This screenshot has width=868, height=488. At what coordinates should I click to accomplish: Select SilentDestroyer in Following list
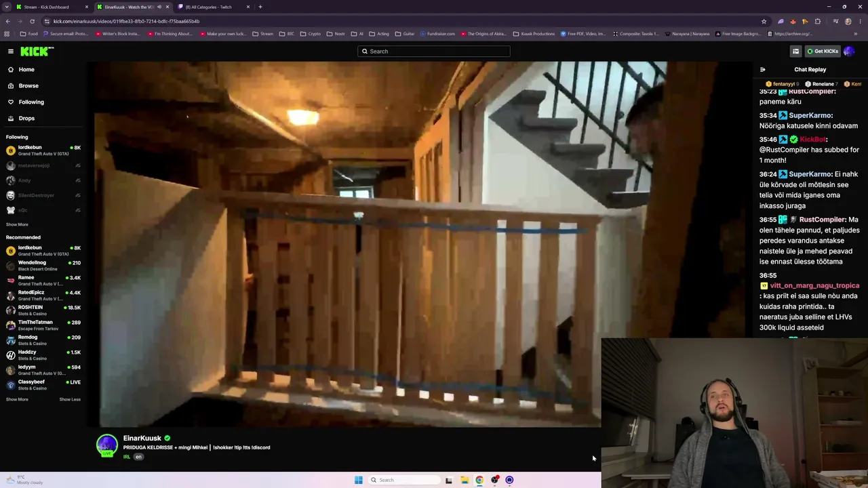[x=43, y=195]
